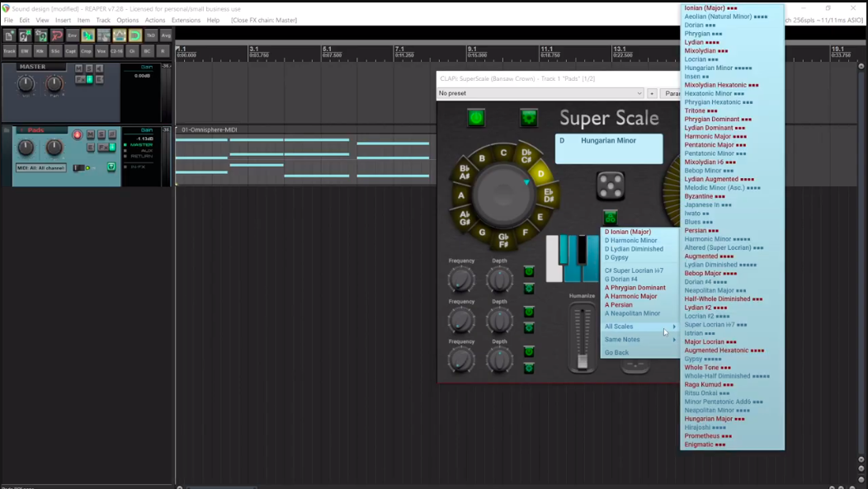Open the Super Scale green gear settings
The image size is (868, 489).
coord(529,118)
